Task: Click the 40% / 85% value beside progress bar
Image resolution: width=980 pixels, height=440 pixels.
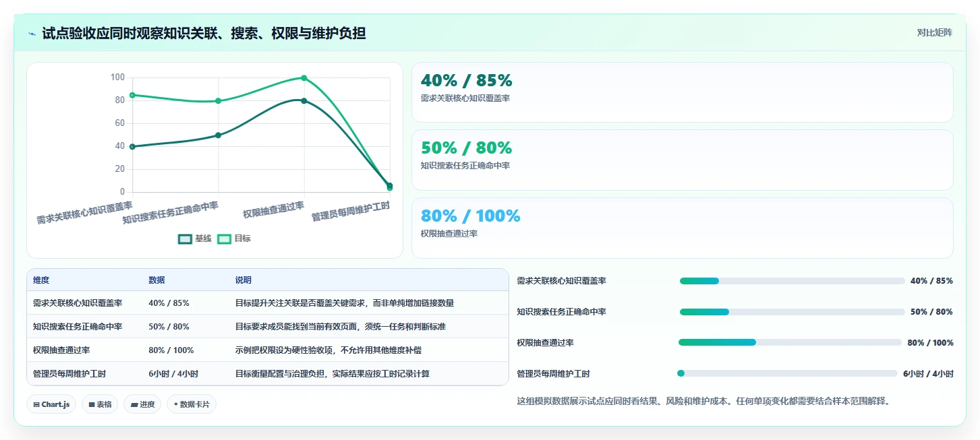Action: coord(931,281)
